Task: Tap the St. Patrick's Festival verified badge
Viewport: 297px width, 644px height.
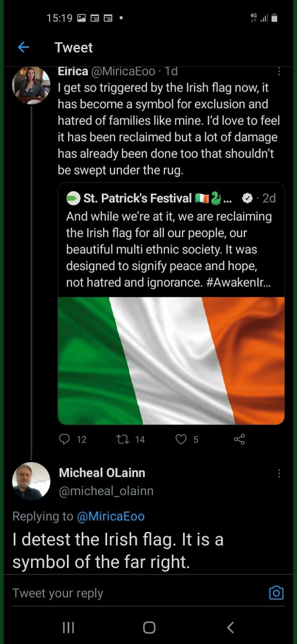Action: (x=247, y=199)
